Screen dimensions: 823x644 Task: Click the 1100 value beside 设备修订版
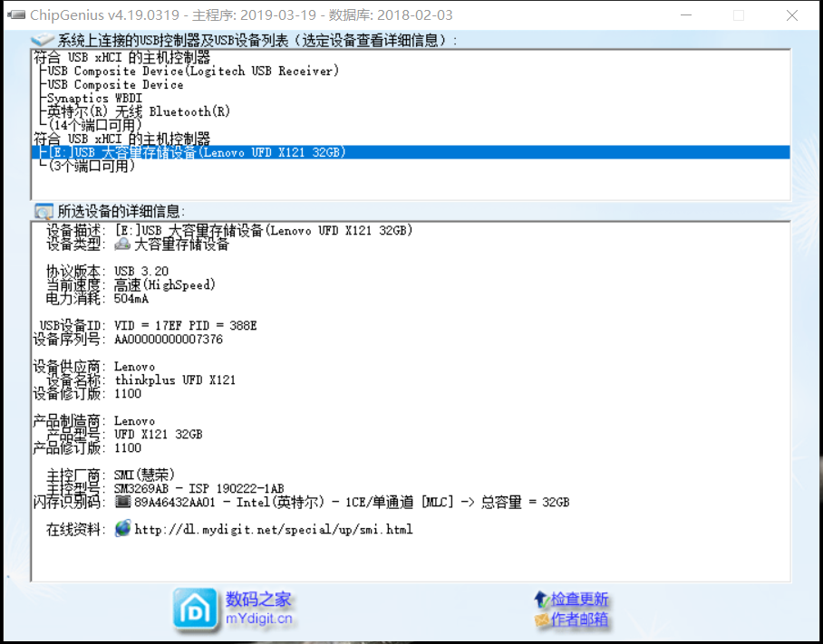[x=128, y=393]
